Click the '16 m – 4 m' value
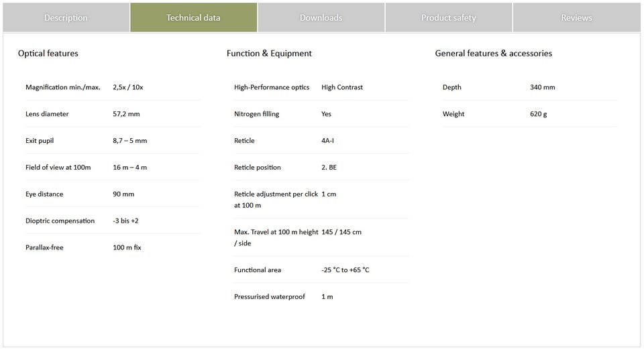The height and width of the screenshot is (350, 644). 129,168
